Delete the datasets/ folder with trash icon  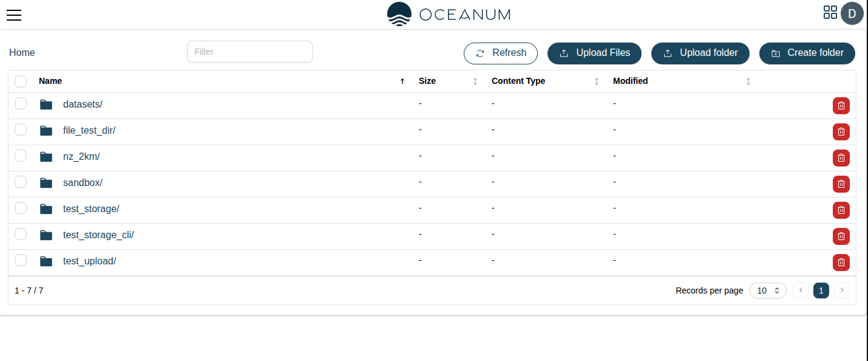click(841, 106)
